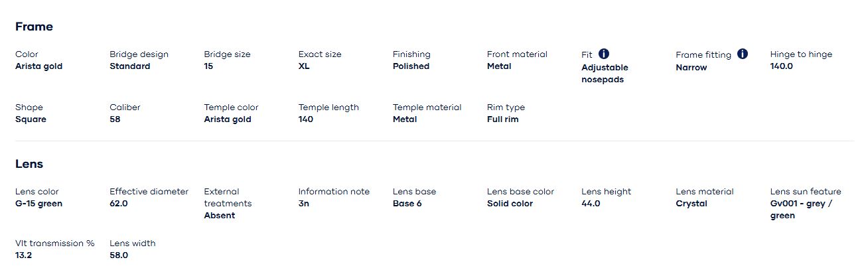Select the Gv001 - grey / green value
The width and height of the screenshot is (868, 274).
801,210
